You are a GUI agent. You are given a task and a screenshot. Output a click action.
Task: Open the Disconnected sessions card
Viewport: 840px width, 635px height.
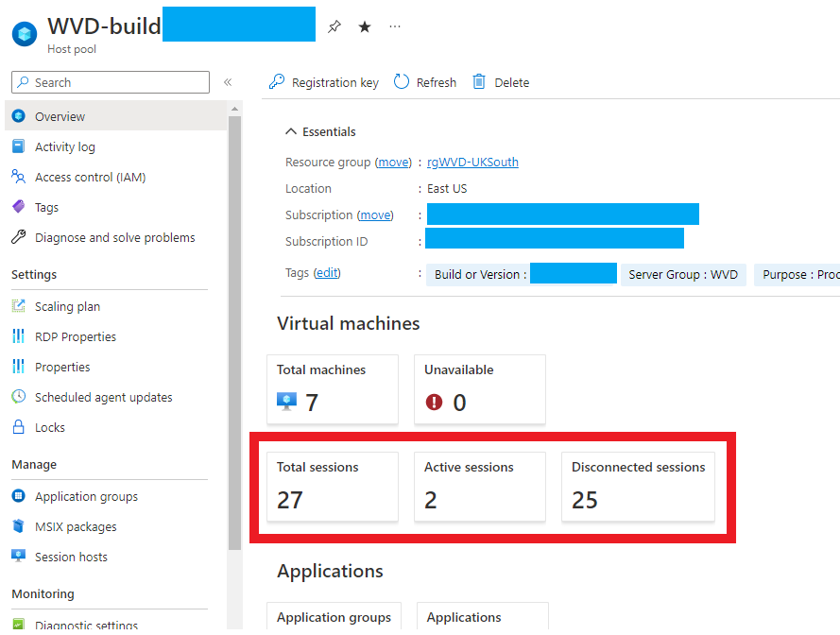click(x=638, y=487)
